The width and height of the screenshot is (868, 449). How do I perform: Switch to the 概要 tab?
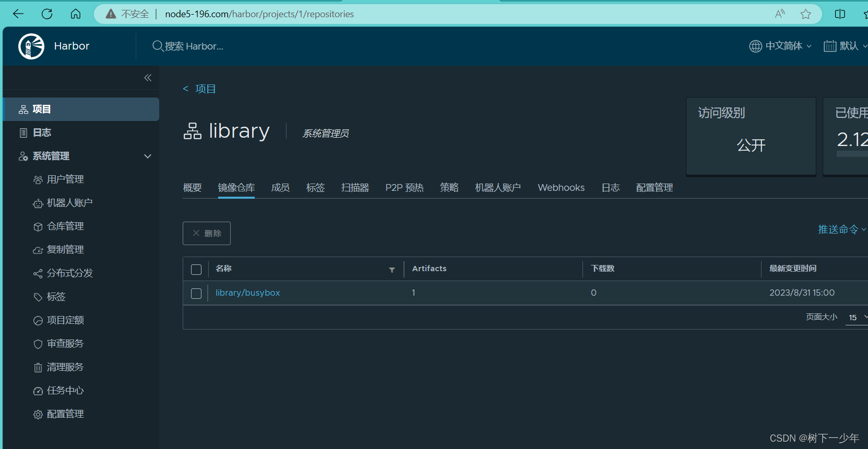coord(193,188)
